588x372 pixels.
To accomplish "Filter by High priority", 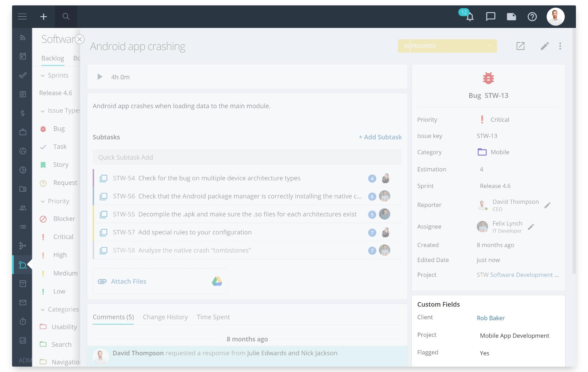I will click(x=60, y=255).
